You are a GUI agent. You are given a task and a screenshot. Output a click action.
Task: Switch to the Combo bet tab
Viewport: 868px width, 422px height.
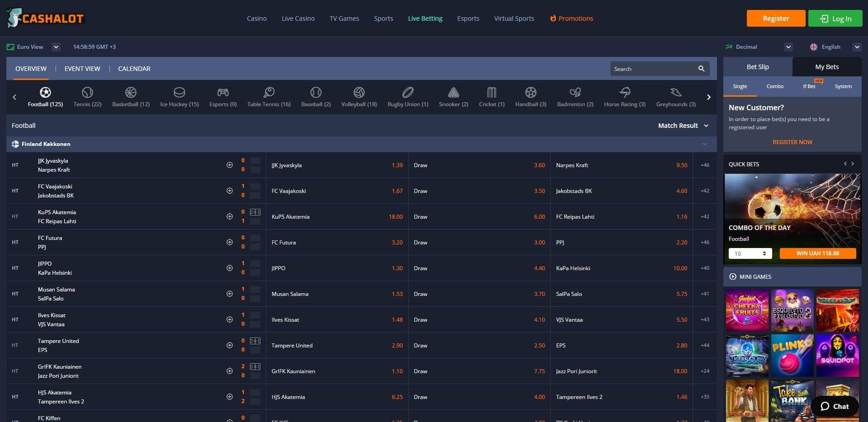point(774,86)
